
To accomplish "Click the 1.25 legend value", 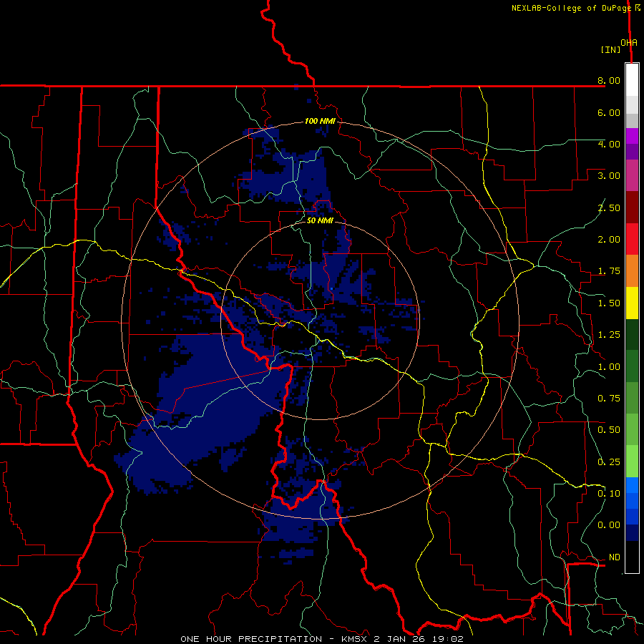I will point(609,335).
